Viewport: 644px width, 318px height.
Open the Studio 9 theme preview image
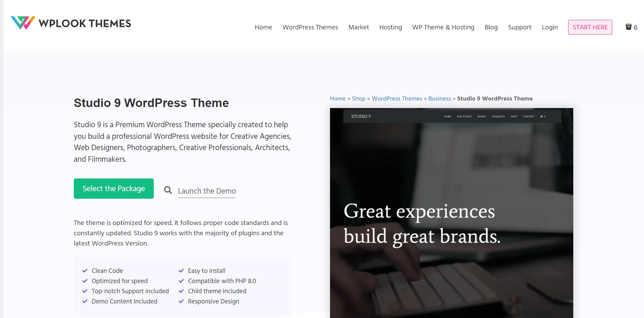(451, 213)
